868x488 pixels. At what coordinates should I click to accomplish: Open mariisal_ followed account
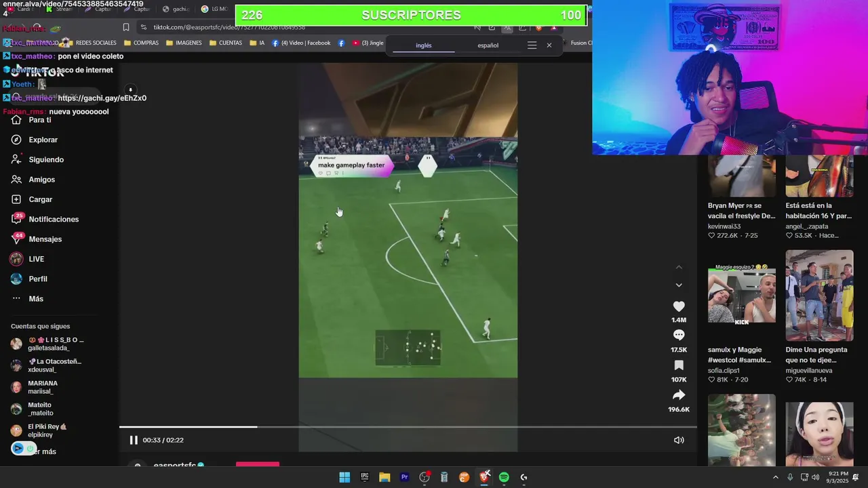click(35, 387)
